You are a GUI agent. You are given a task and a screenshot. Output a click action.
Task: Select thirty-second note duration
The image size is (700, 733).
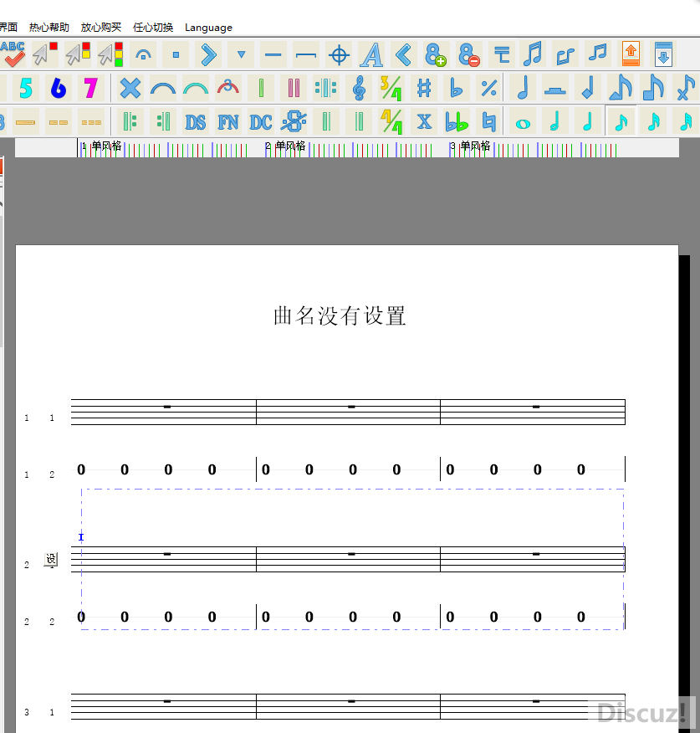686,122
